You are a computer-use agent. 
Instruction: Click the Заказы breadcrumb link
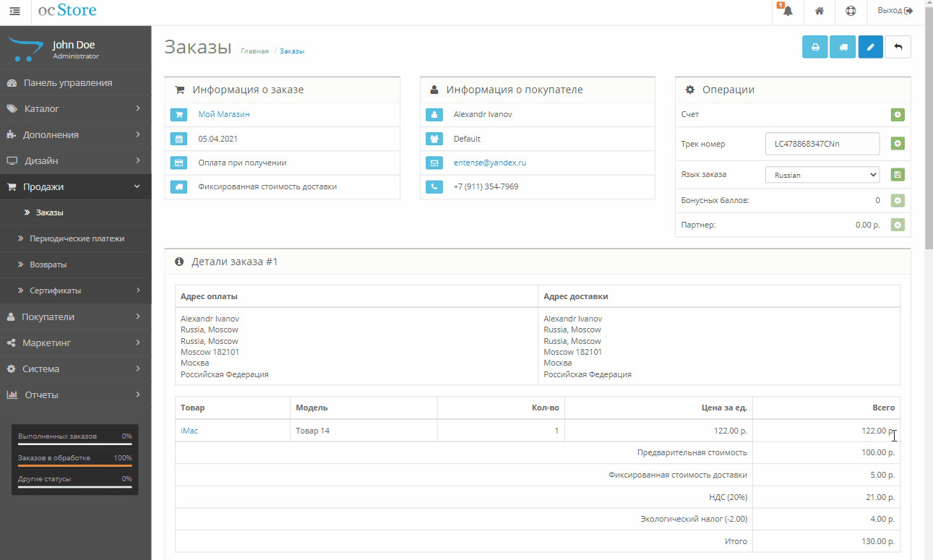coord(292,51)
